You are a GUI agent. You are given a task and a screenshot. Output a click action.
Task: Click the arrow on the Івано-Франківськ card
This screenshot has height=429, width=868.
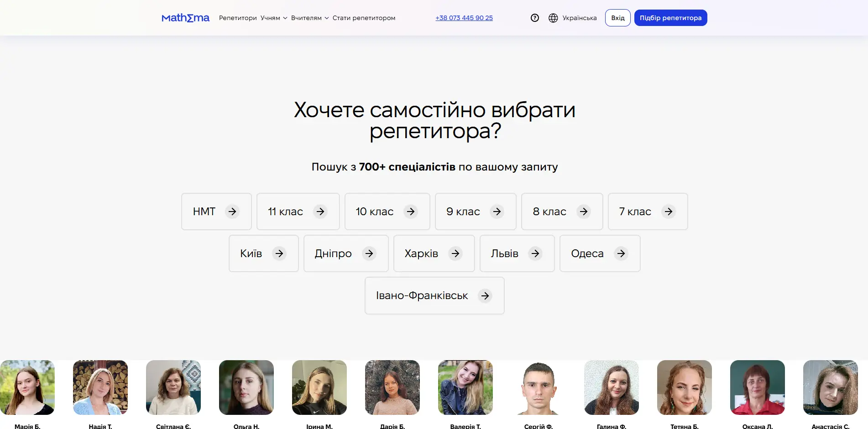(x=486, y=295)
